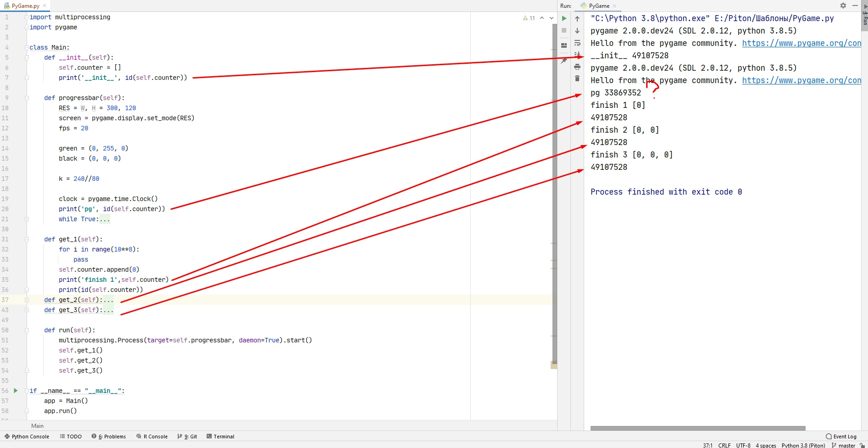Jump to previous highlighted problem arrow
This screenshot has width=868, height=448.
coord(542,18)
